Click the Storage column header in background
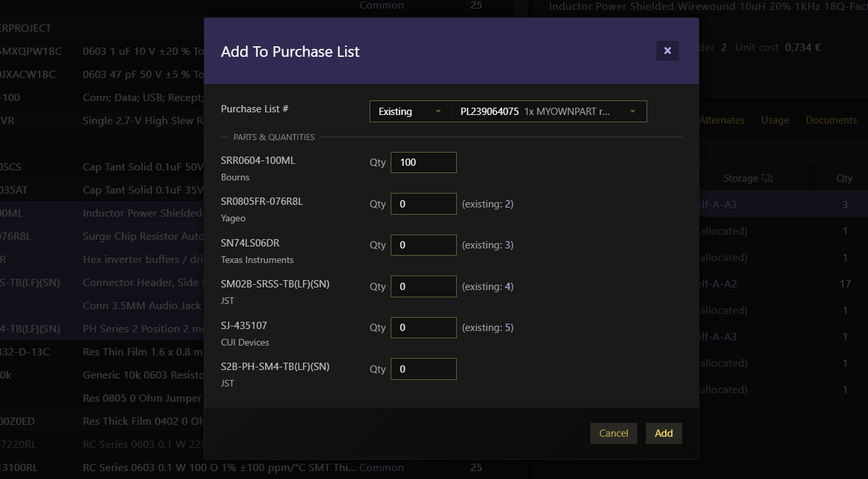Viewport: 868px width, 479px height. [x=740, y=178]
